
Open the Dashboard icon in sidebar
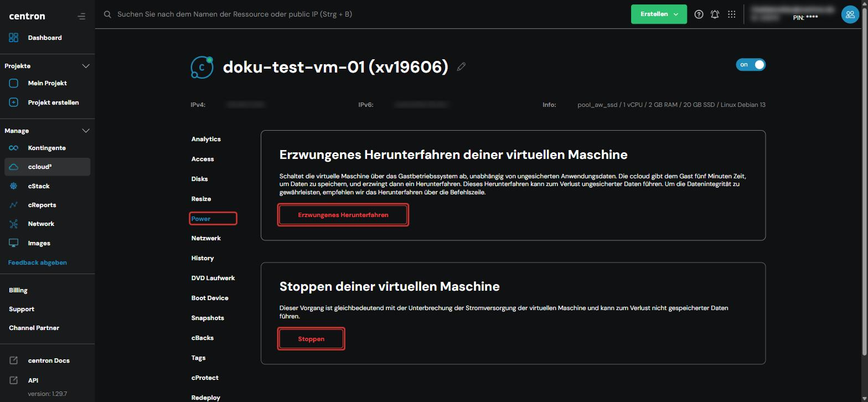click(14, 38)
